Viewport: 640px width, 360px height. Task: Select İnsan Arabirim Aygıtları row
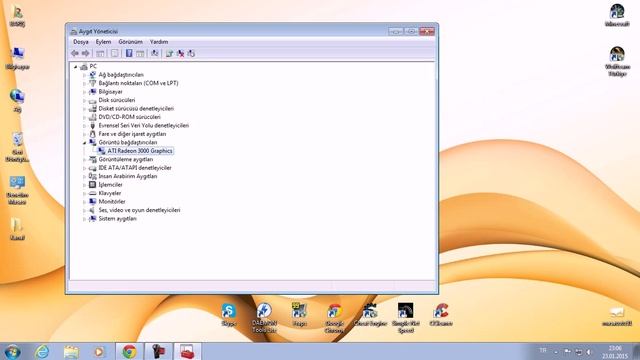tap(127, 176)
